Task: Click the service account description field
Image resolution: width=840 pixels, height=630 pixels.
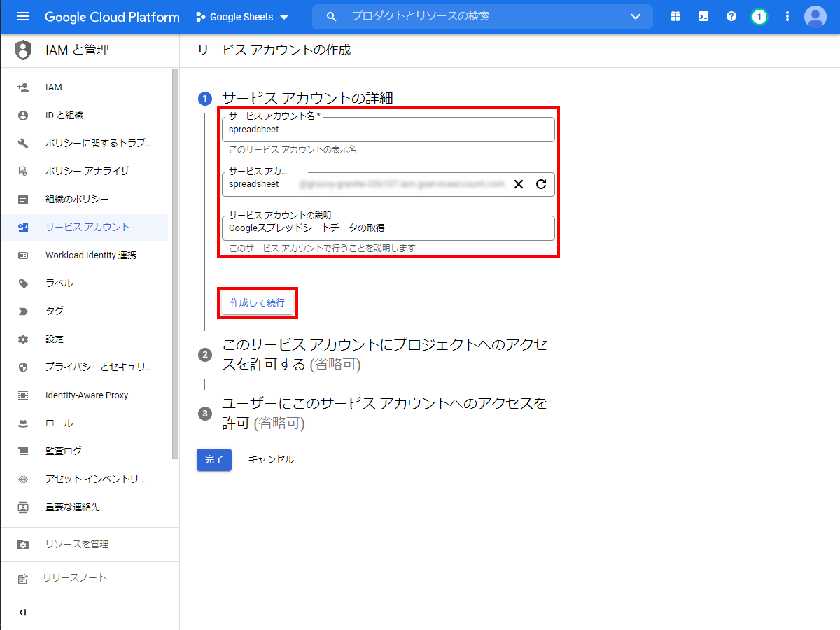Action: (x=388, y=228)
